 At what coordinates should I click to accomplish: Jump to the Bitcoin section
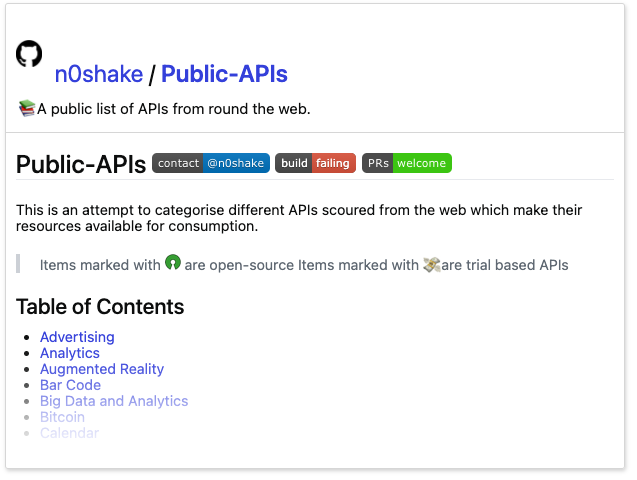pos(63,417)
